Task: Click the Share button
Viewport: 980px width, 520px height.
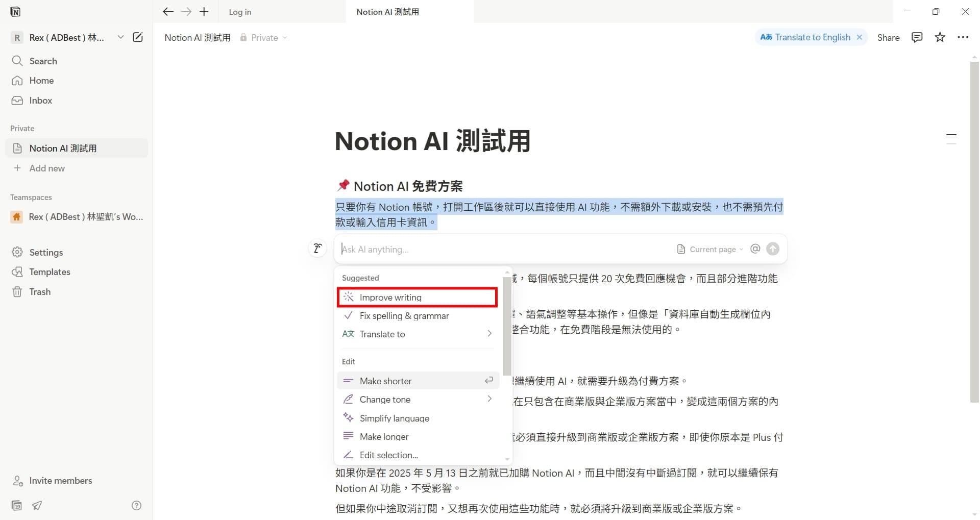Action: [x=888, y=37]
